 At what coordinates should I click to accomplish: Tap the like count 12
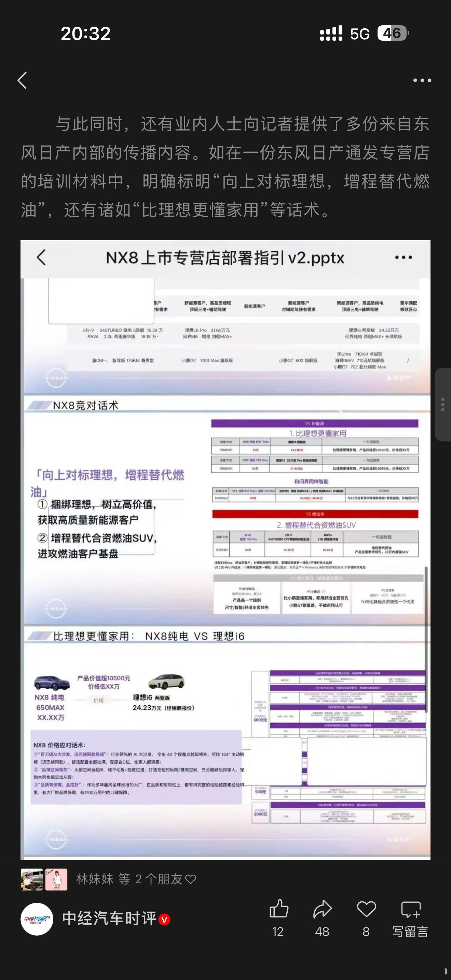point(278,932)
